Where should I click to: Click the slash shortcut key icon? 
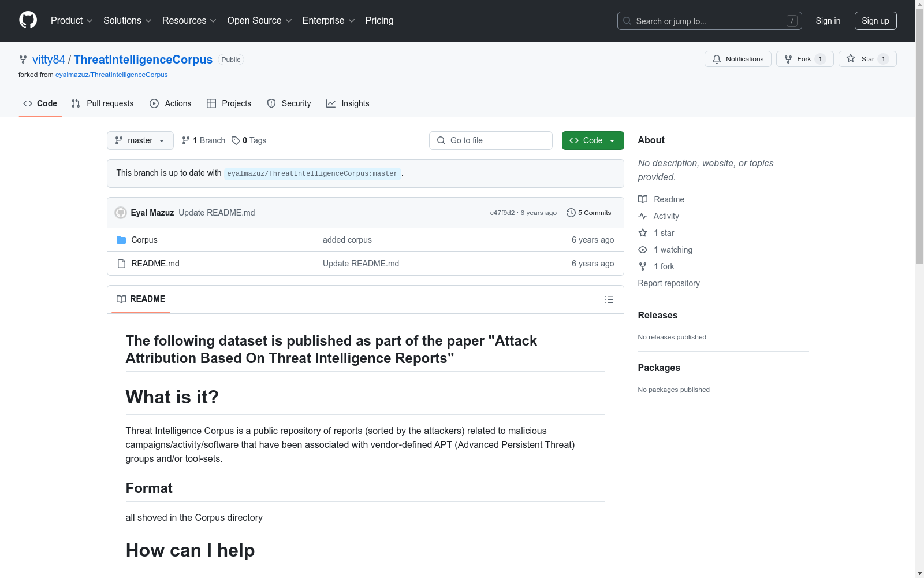tap(792, 21)
